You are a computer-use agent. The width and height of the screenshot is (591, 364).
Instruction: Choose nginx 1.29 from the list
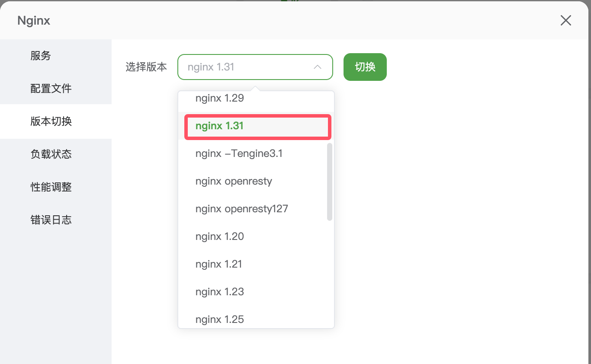tap(256, 98)
